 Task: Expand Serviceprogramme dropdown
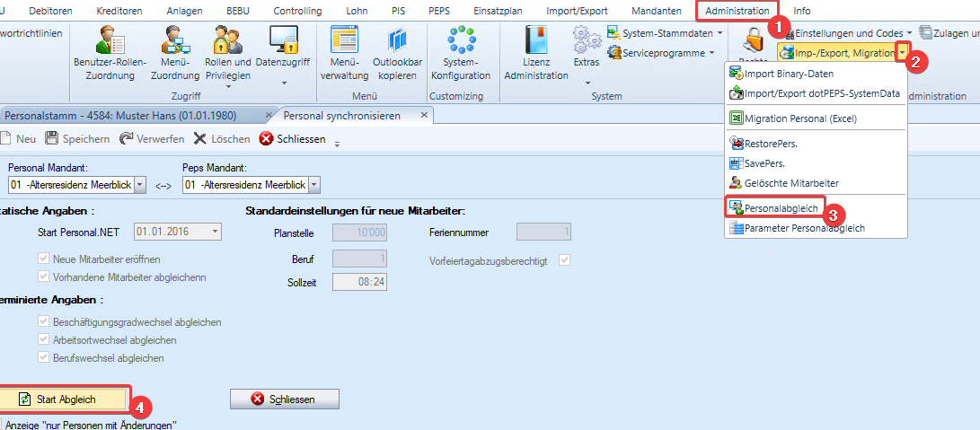(712, 53)
